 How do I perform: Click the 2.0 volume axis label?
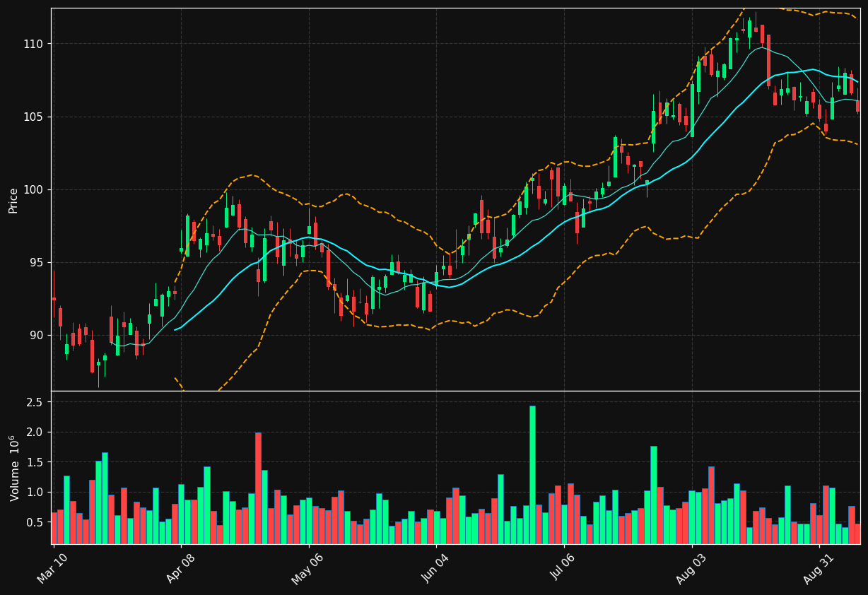click(35, 432)
